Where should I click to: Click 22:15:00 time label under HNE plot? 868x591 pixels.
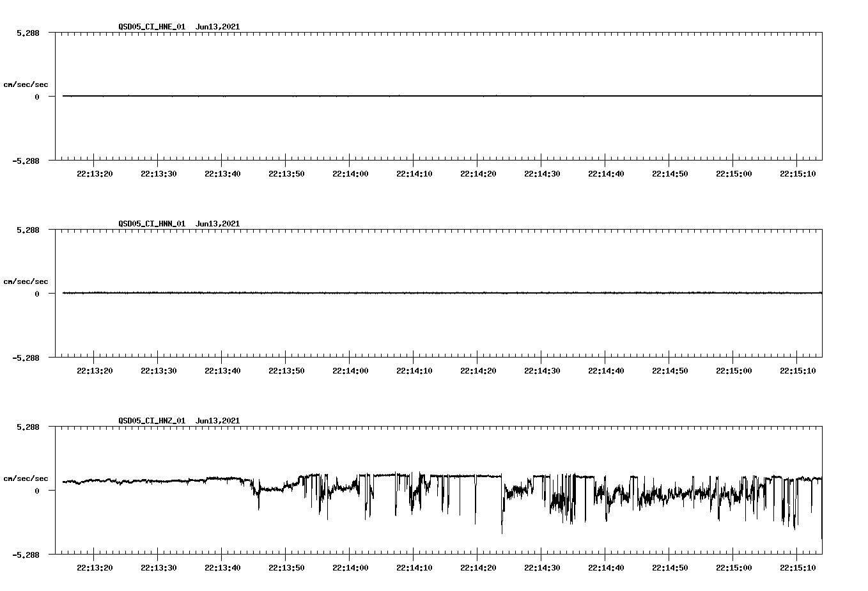(734, 174)
